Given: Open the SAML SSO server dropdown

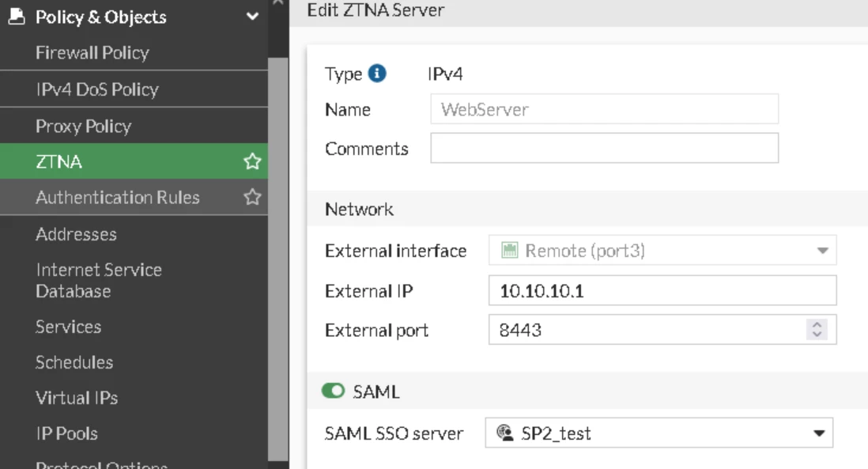Looking at the screenshot, I should (659, 433).
